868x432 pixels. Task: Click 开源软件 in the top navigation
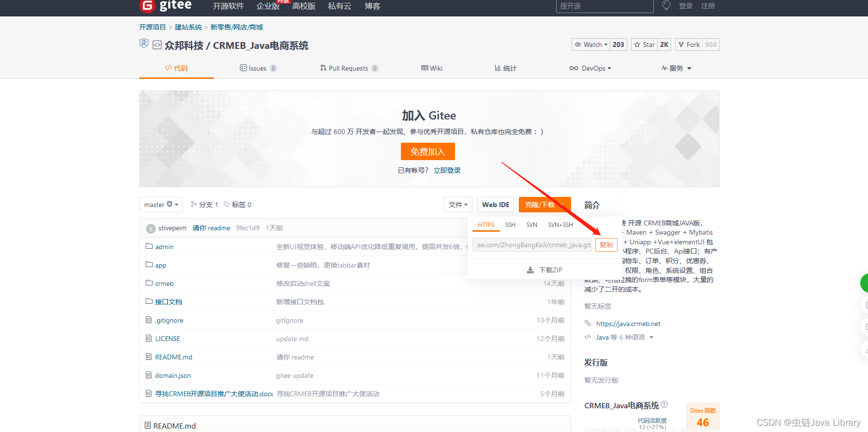click(x=228, y=6)
